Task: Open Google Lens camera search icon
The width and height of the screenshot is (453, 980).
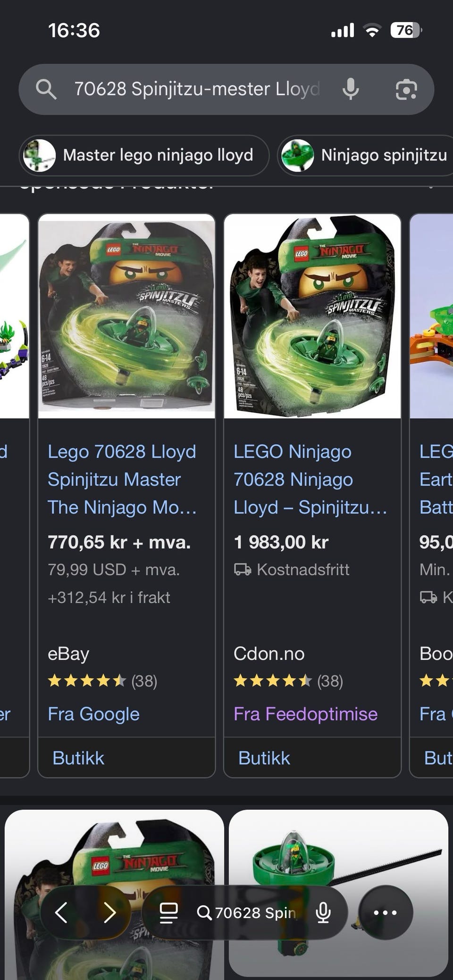Action: [406, 89]
